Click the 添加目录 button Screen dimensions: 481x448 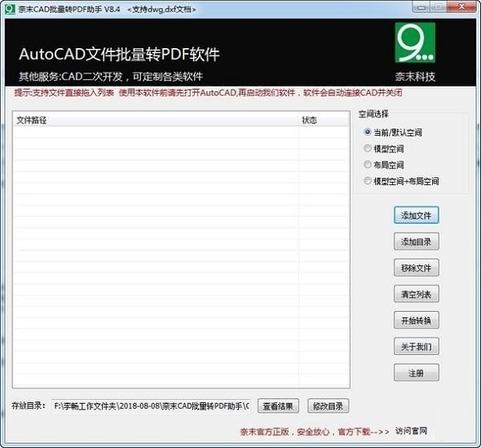tap(417, 242)
